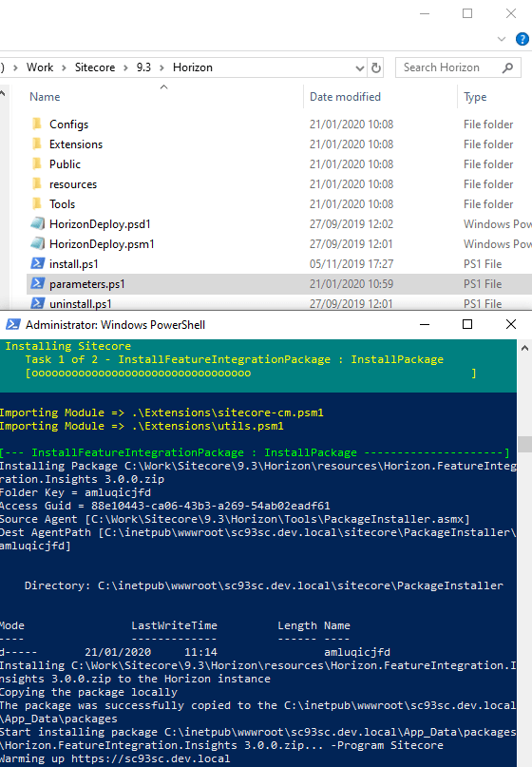The width and height of the screenshot is (532, 767).
Task: Select the HorizonDeploy.psm1 file name
Action: [x=102, y=244]
